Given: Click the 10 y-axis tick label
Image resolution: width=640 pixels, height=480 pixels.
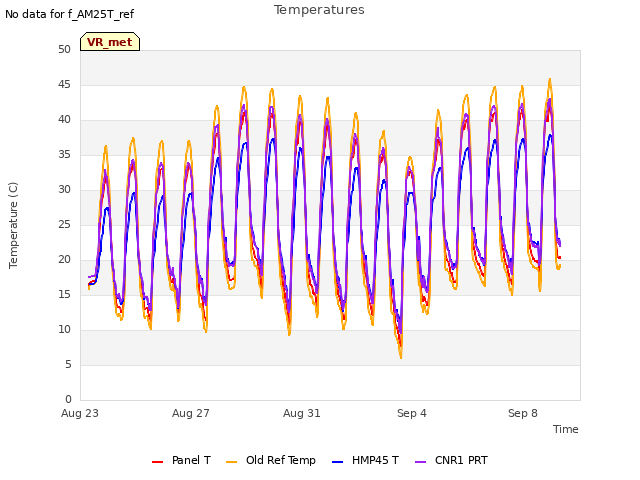Looking at the screenshot, I should (x=64, y=330).
